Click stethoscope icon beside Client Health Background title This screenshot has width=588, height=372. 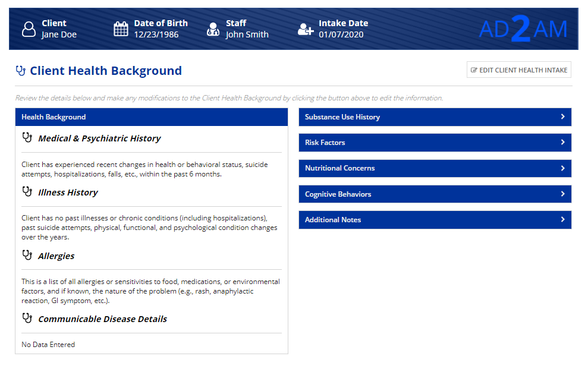tap(21, 71)
